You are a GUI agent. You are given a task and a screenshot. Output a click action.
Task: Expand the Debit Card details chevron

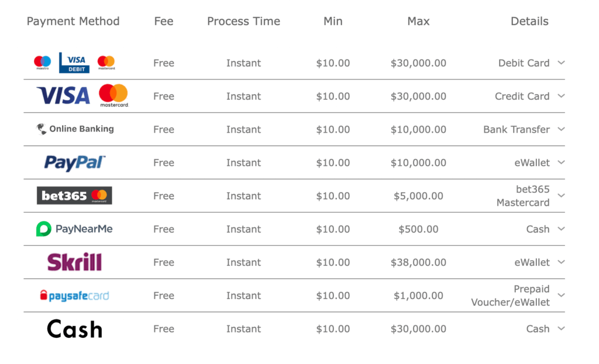click(x=561, y=63)
